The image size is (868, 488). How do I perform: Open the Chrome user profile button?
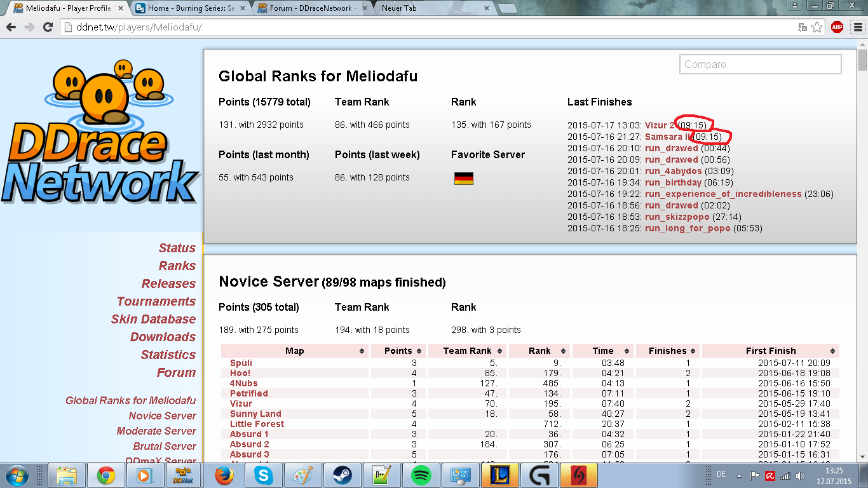(x=795, y=6)
